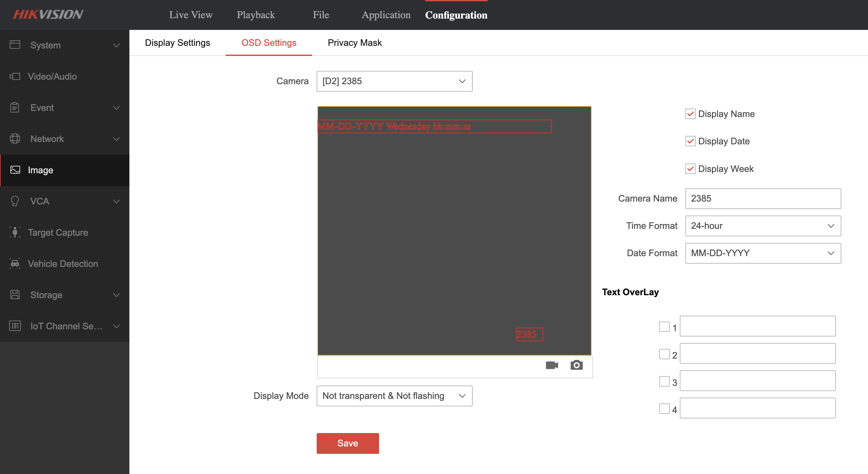Click the Image sidebar icon
This screenshot has height=474, width=868.
tap(15, 170)
